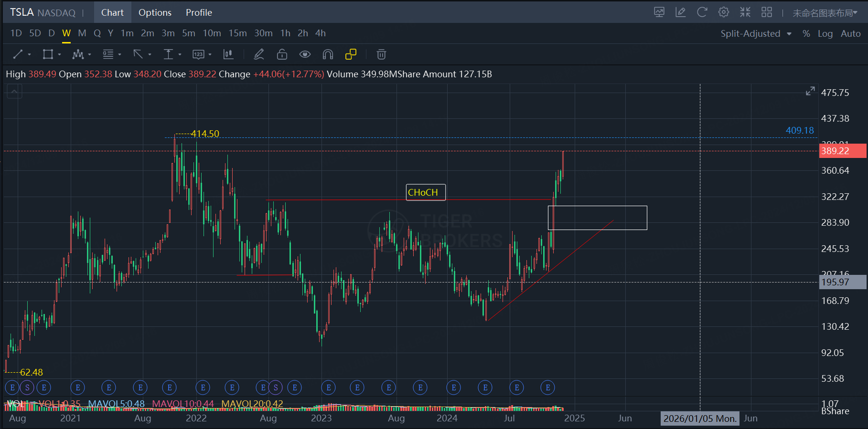Toggle the lock drawings icon
868x429 pixels.
(282, 54)
